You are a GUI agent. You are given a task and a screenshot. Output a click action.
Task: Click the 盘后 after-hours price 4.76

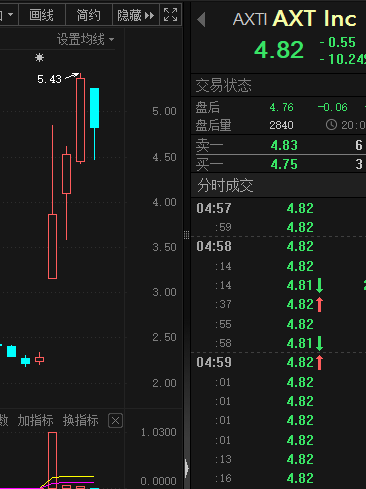coord(281,107)
